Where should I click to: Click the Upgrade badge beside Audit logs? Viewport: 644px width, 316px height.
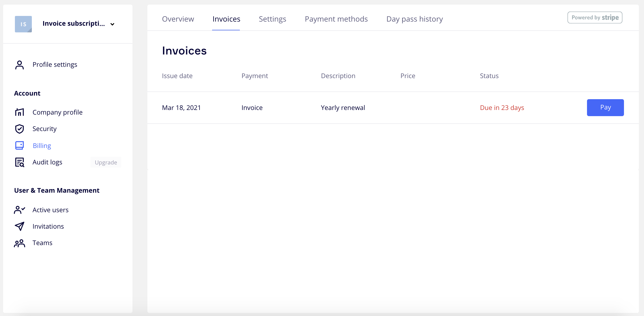click(106, 162)
